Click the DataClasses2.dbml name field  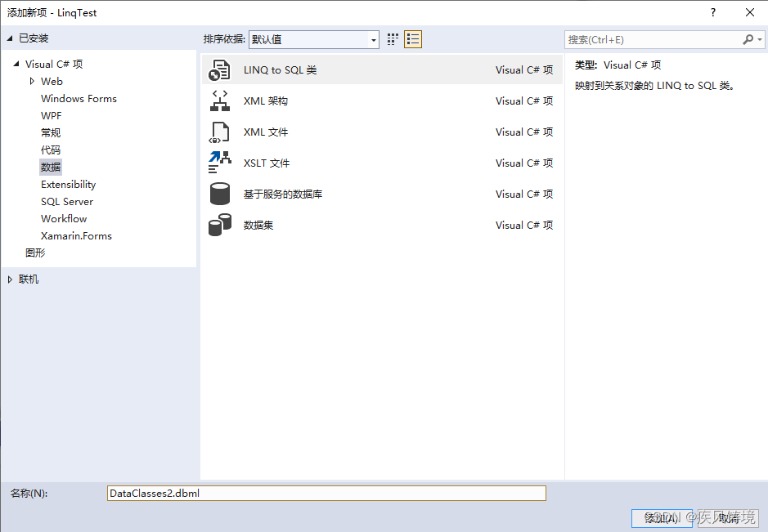(x=327, y=493)
